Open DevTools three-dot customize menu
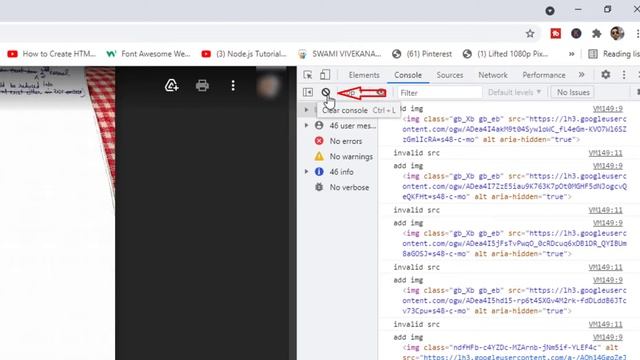Screen dimensions: 640x360 tap(624, 75)
